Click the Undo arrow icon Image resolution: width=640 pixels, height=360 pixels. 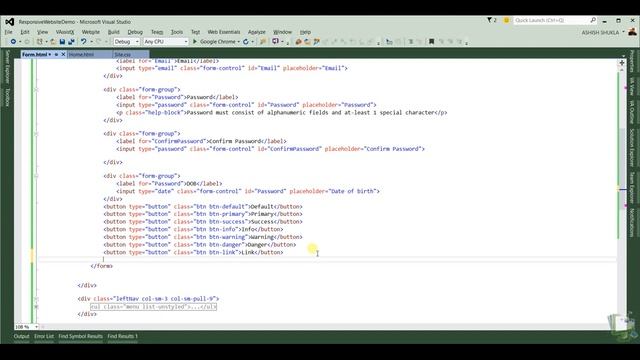(x=83, y=42)
